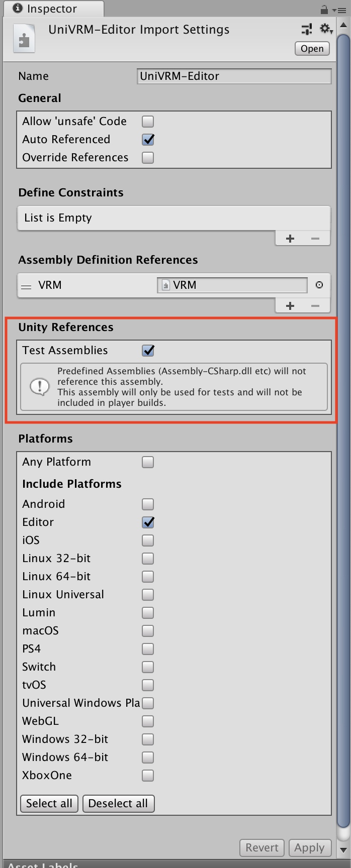Open object picker for VRM reference
The width and height of the screenshot is (351, 868).
(319, 285)
